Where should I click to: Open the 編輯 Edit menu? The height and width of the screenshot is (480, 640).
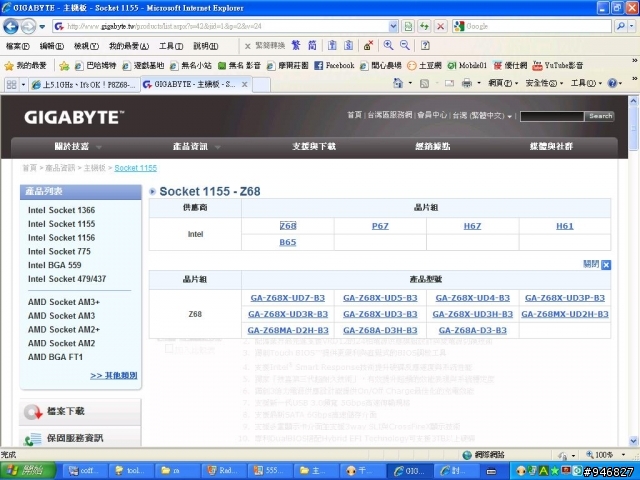(x=52, y=46)
